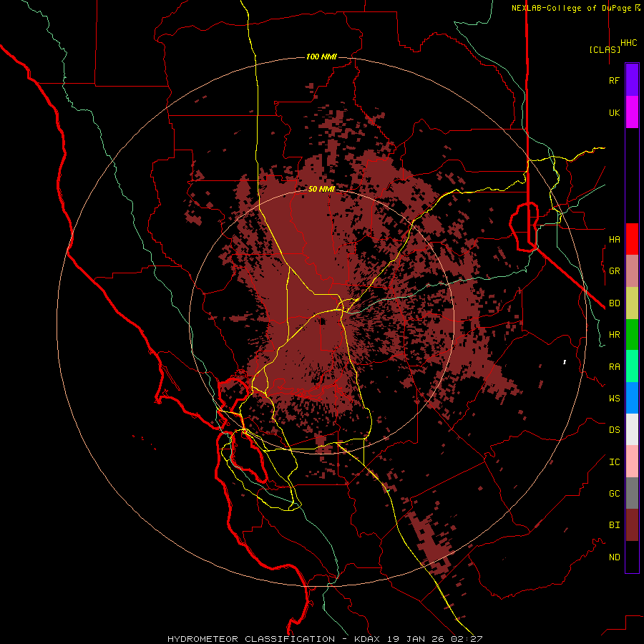Click the GR legend label

[x=614, y=271]
